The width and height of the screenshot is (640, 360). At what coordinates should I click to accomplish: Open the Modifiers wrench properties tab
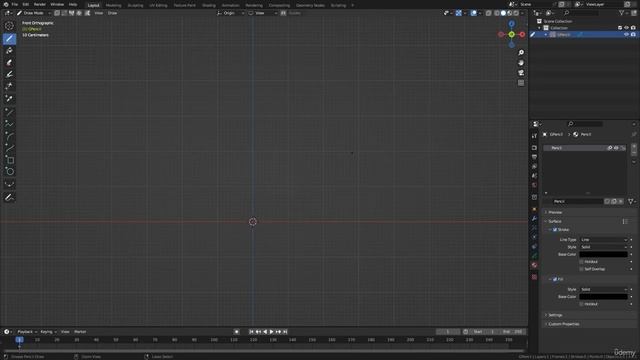534,219
